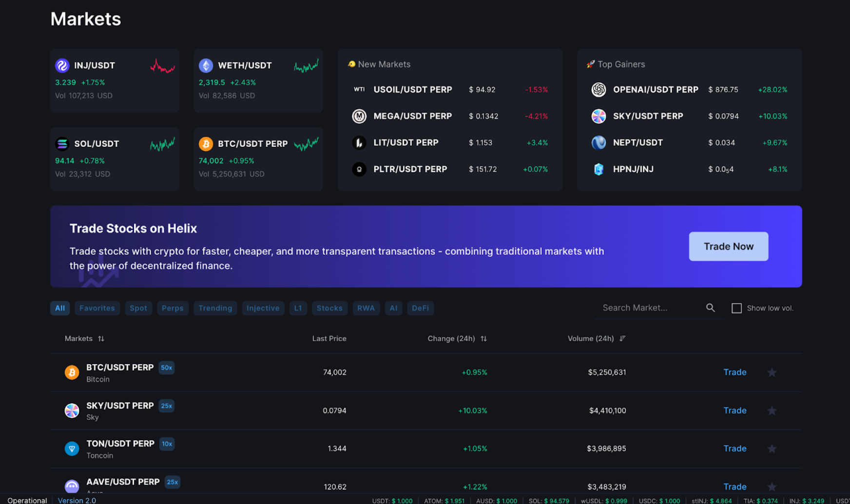Image resolution: width=850 pixels, height=504 pixels.
Task: Enable the Show low vol. checkbox
Action: pos(736,308)
